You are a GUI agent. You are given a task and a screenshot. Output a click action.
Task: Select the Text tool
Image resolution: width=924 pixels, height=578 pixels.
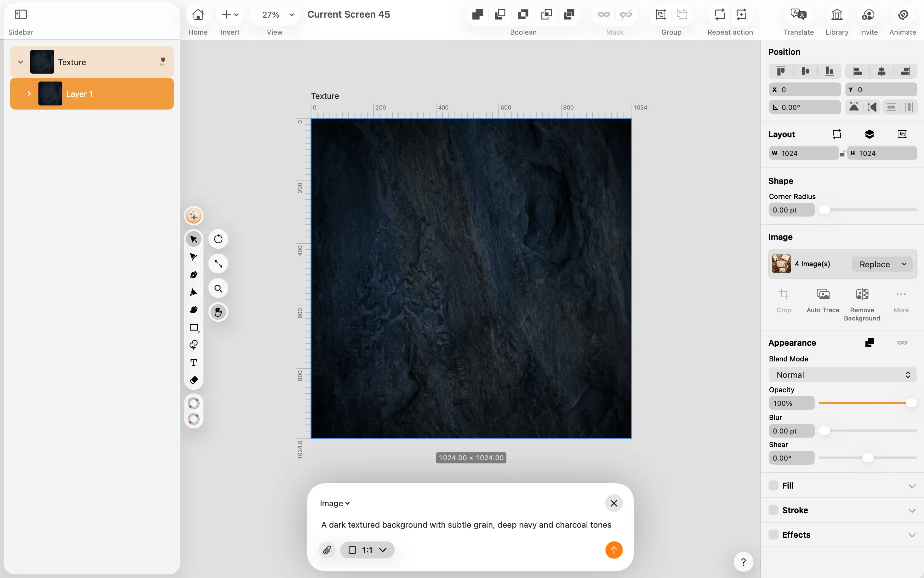click(194, 362)
